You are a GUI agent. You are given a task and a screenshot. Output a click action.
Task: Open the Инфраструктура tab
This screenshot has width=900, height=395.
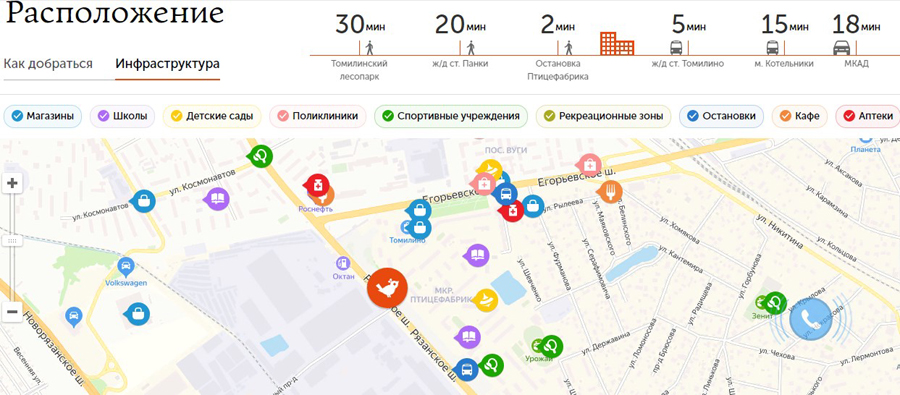pyautogui.click(x=168, y=64)
